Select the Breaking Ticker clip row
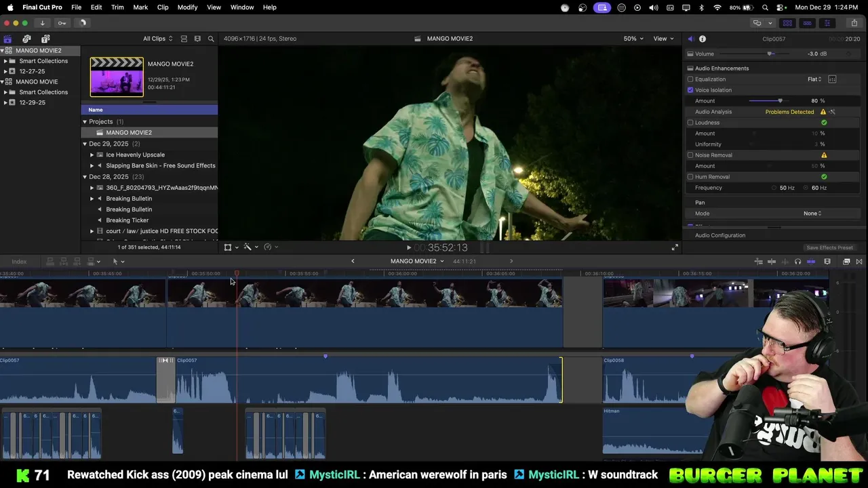This screenshot has width=868, height=488. [149, 220]
